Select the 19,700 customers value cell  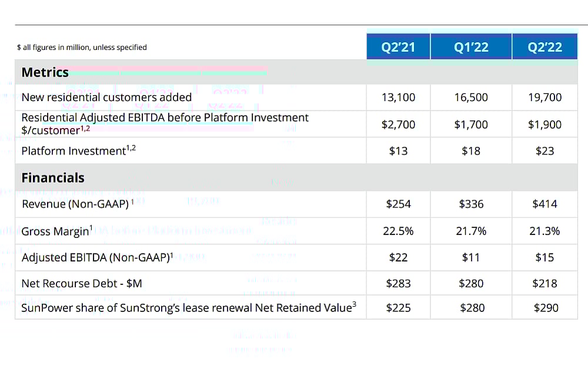point(544,98)
